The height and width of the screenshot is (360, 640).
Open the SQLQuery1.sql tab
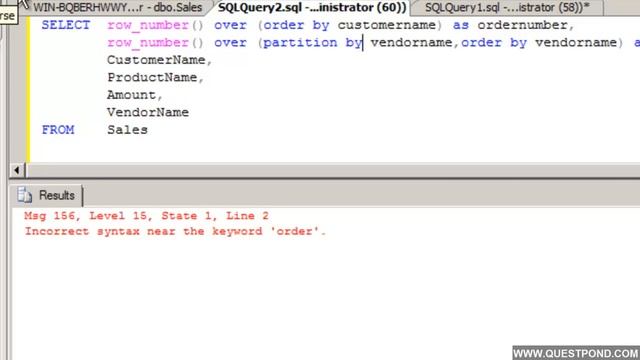coord(507,7)
